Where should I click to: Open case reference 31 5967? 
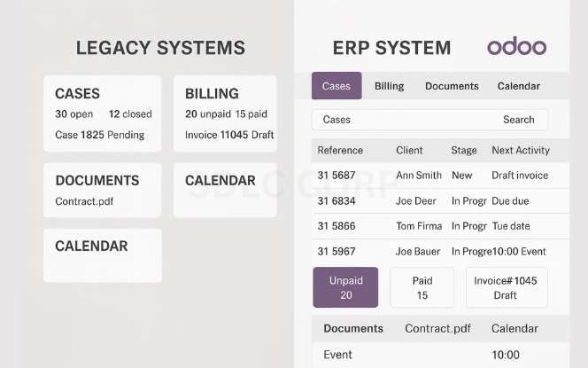click(337, 251)
